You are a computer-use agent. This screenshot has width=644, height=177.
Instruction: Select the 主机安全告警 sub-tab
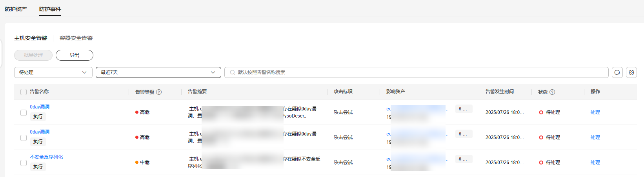tap(31, 38)
